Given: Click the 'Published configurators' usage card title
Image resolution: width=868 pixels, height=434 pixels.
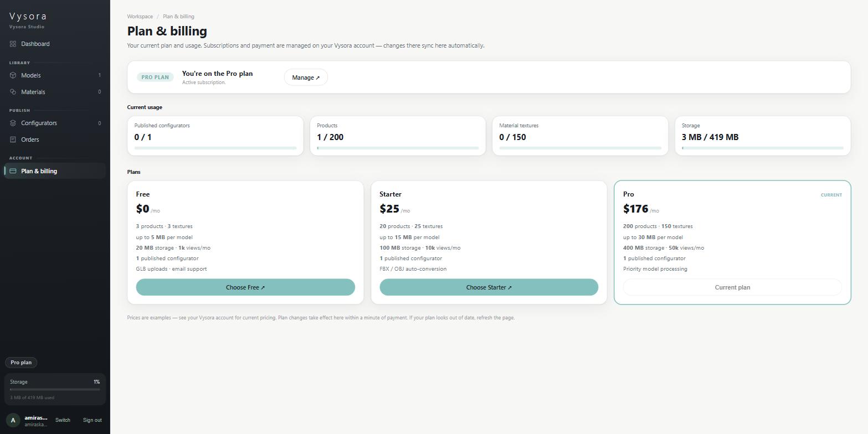Looking at the screenshot, I should pos(162,126).
